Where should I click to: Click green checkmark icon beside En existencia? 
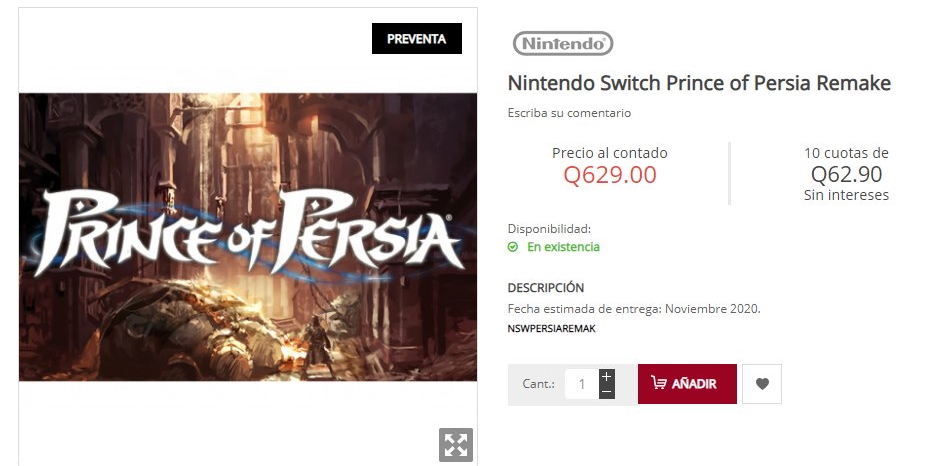pos(513,247)
